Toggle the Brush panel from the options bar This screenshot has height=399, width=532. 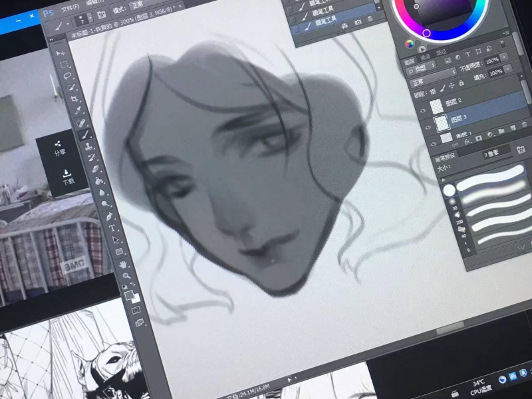tap(102, 14)
